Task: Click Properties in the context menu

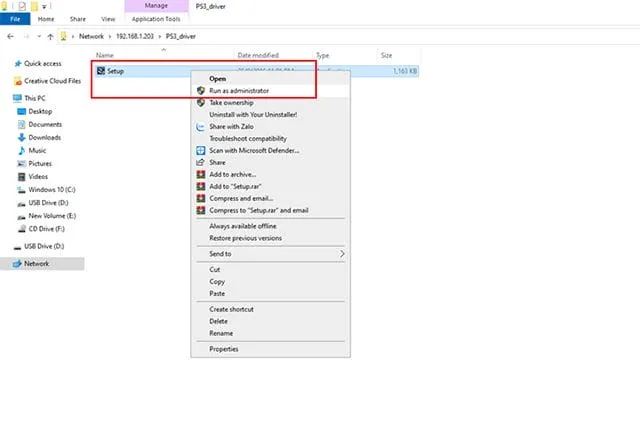Action: 224,349
